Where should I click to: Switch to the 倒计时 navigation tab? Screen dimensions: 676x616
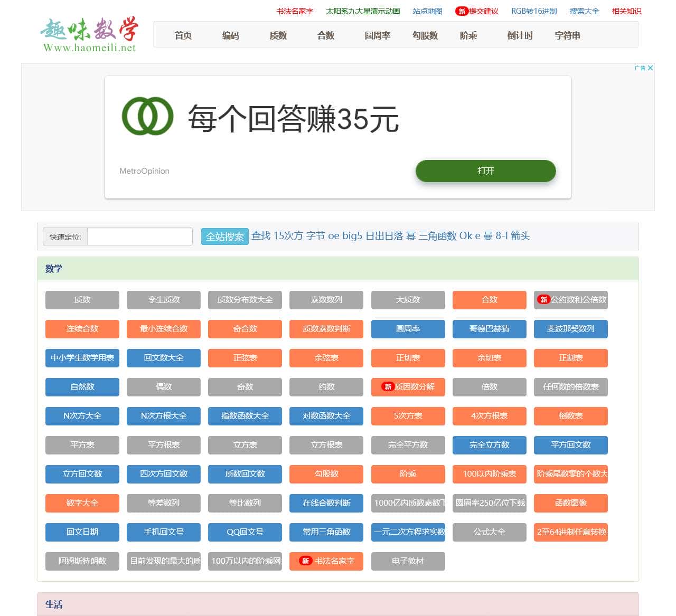click(519, 35)
